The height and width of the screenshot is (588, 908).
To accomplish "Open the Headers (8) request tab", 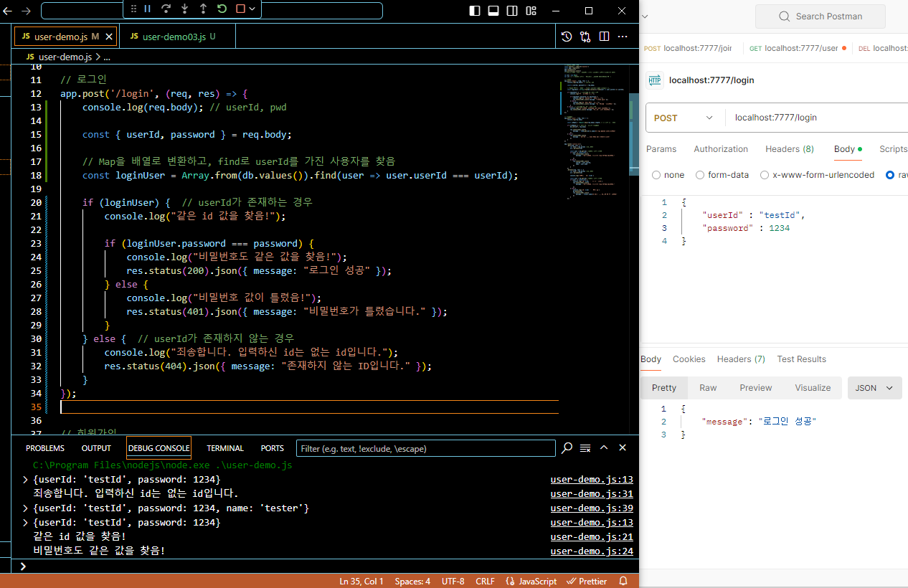I will coord(790,149).
